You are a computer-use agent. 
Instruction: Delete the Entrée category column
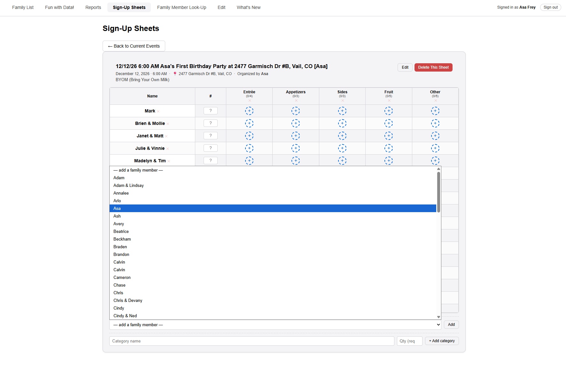point(250,101)
